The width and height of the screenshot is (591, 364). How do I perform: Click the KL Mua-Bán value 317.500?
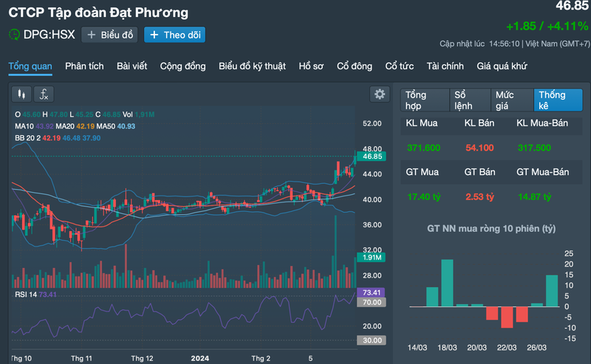534,148
